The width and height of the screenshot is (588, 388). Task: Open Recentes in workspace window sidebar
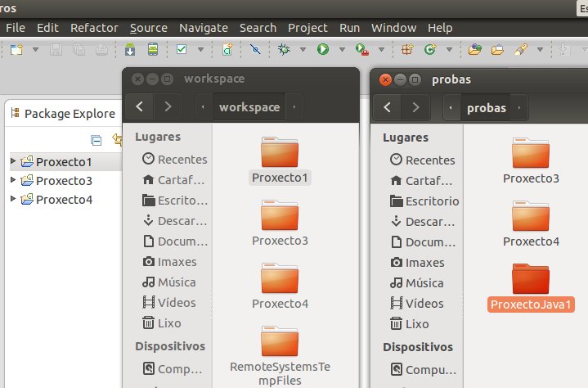click(x=174, y=159)
